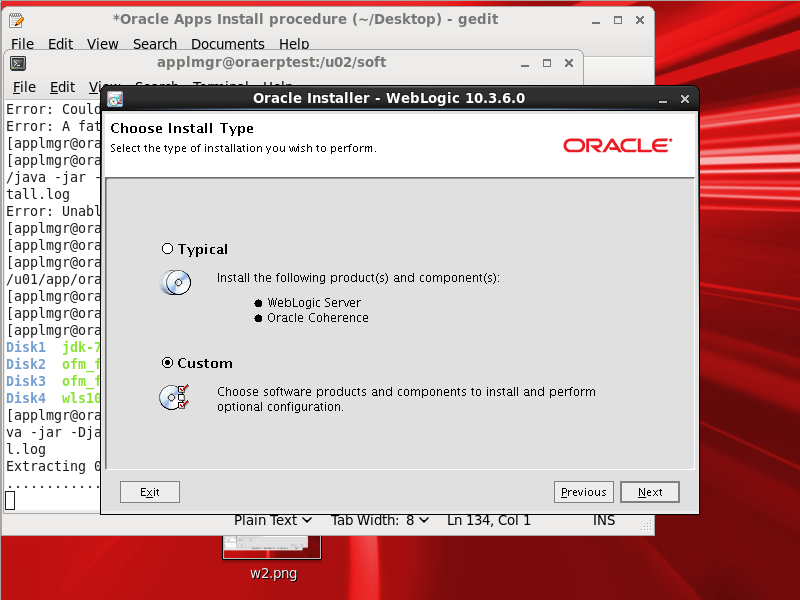This screenshot has height=600, width=800.
Task: Click the Custom install disc icon
Action: tap(174, 397)
